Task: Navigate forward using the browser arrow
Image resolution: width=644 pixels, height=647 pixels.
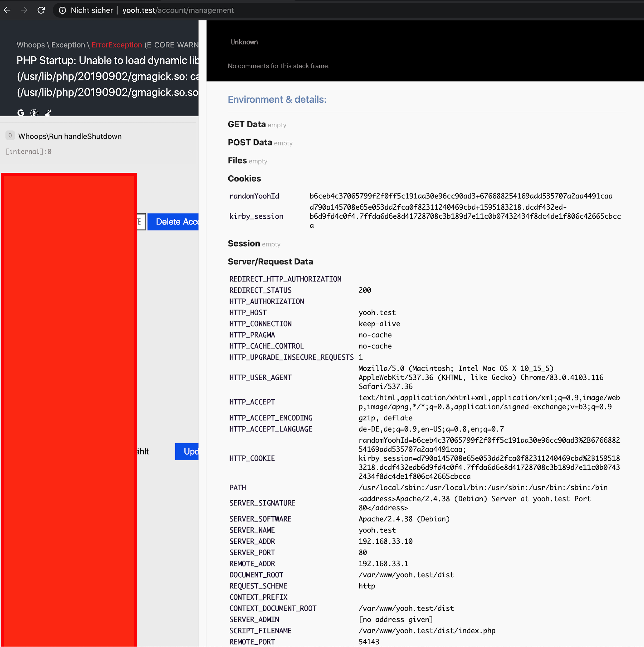Action: click(x=24, y=10)
